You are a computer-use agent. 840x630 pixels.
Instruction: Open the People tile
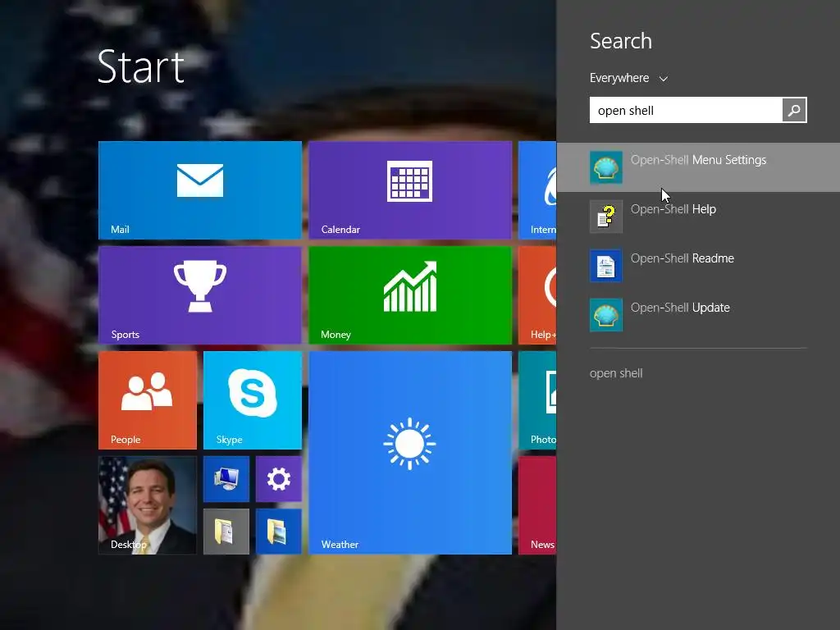click(148, 400)
